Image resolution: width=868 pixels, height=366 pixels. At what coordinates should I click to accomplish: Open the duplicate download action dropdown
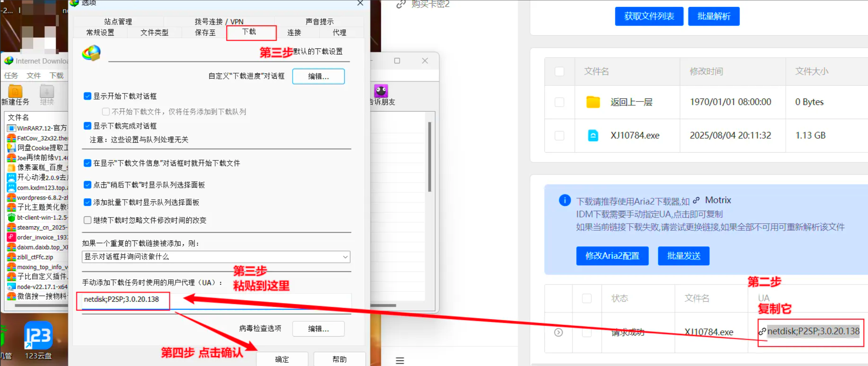pyautogui.click(x=345, y=257)
